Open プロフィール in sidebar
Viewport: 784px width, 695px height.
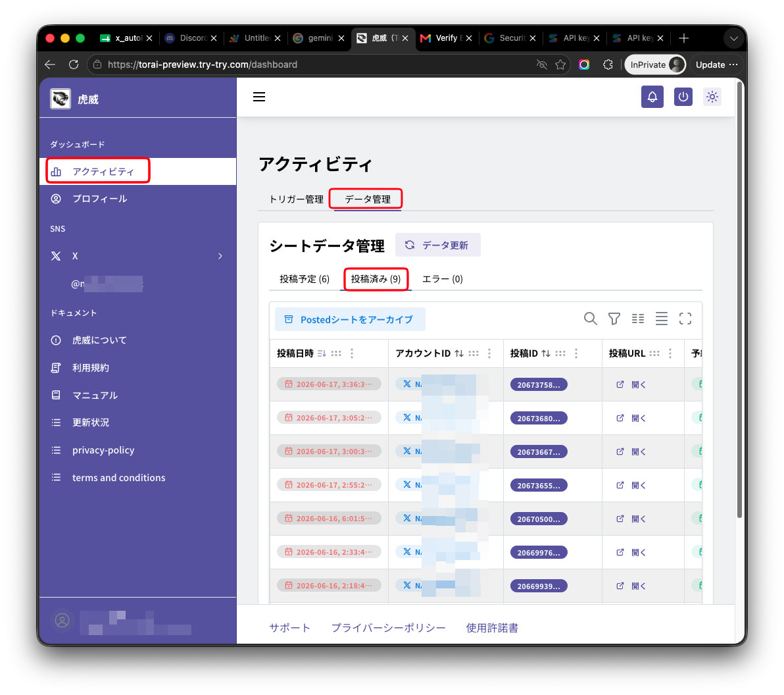pos(137,199)
